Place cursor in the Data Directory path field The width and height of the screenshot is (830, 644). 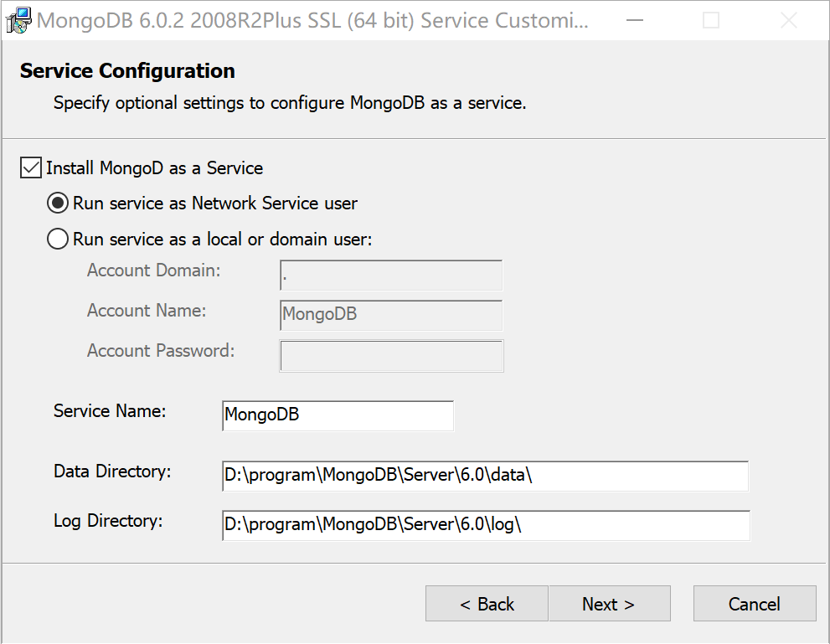pos(484,476)
